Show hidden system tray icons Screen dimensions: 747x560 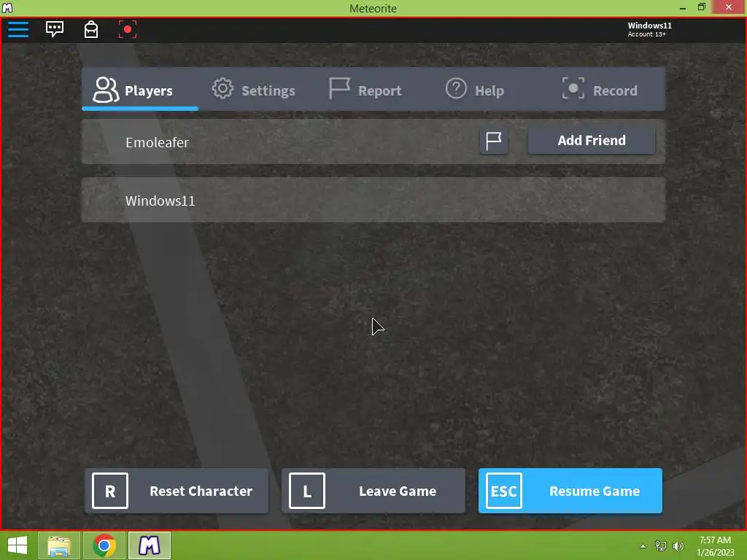[x=643, y=546]
